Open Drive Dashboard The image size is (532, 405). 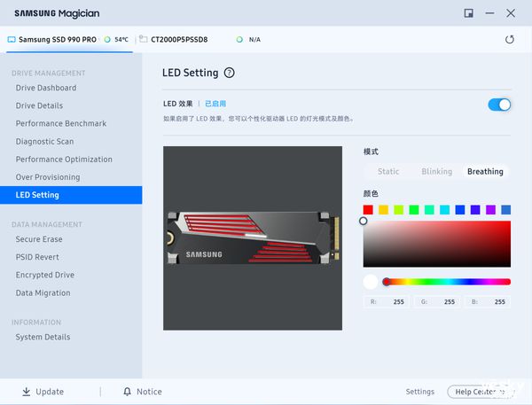(x=46, y=88)
